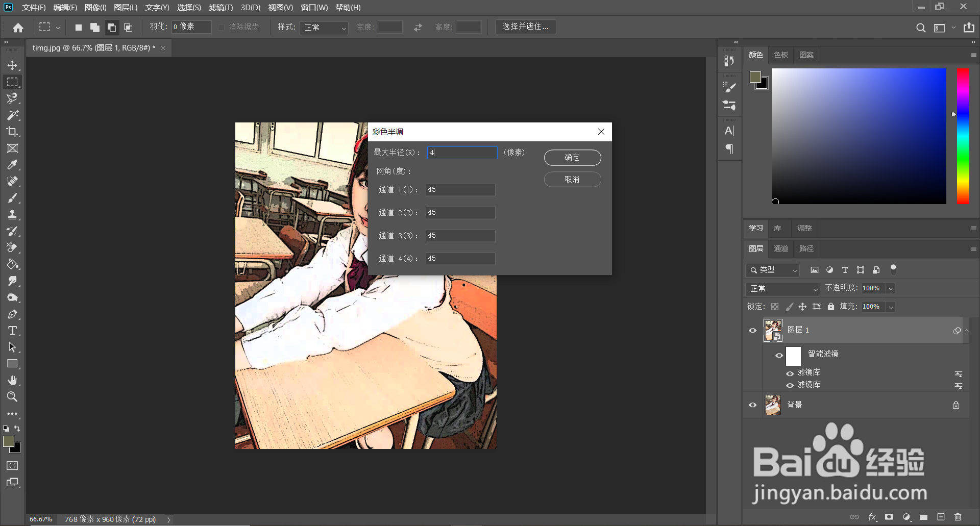This screenshot has width=980, height=526.
Task: Select the Rectangular Marquee tool
Action: click(12, 82)
